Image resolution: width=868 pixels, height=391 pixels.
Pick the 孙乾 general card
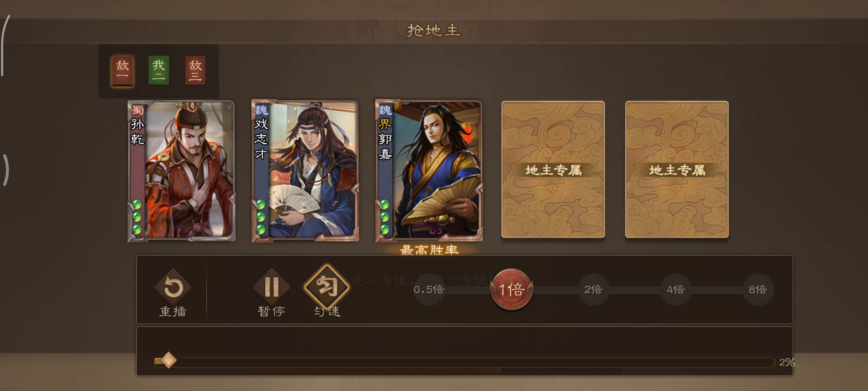tap(181, 171)
